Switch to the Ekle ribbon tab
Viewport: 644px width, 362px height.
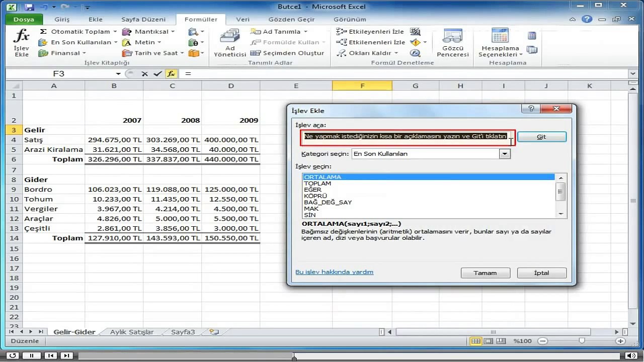tap(96, 20)
